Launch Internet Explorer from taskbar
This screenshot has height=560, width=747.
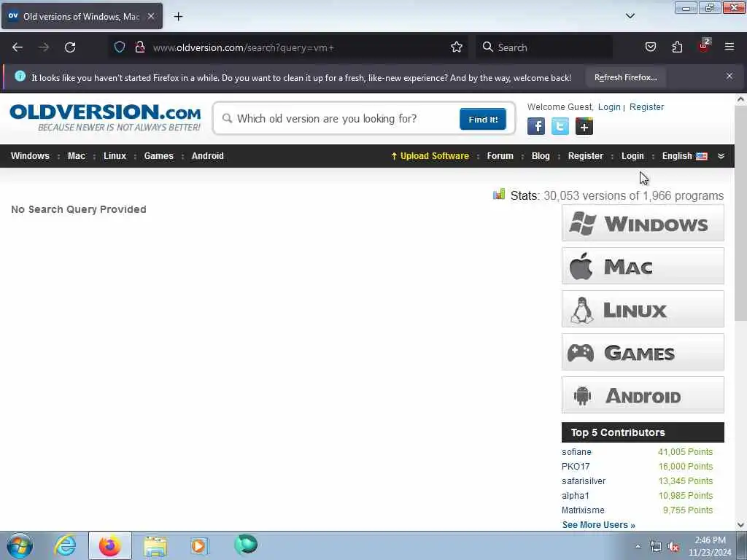click(65, 545)
